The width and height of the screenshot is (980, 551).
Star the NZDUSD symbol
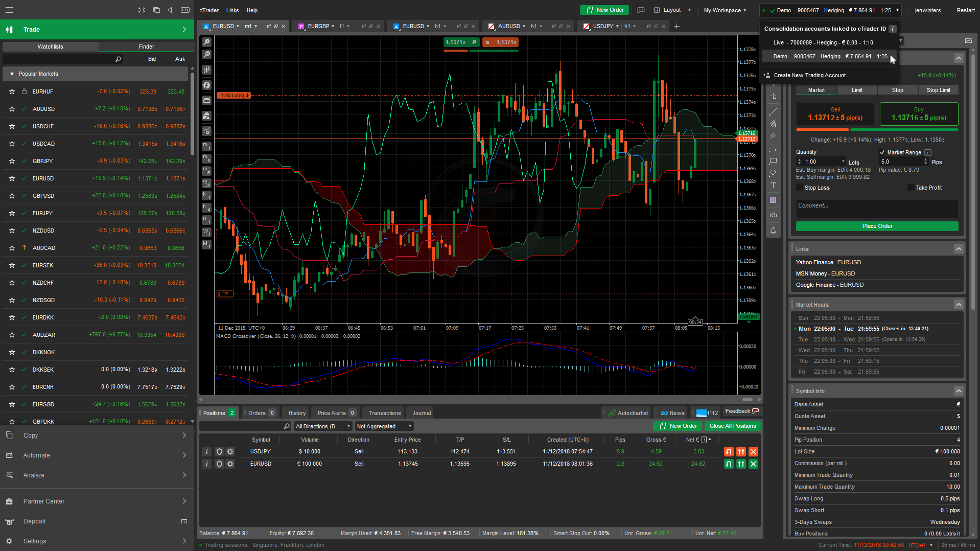tap(12, 231)
